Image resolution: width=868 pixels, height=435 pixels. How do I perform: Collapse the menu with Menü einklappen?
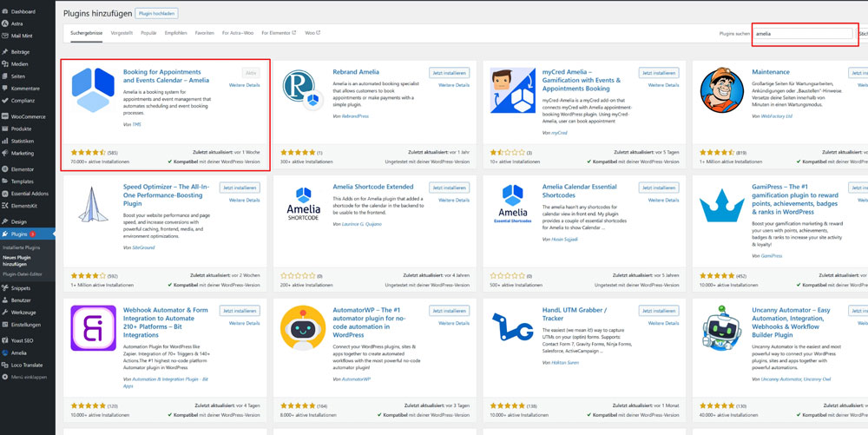[25, 377]
